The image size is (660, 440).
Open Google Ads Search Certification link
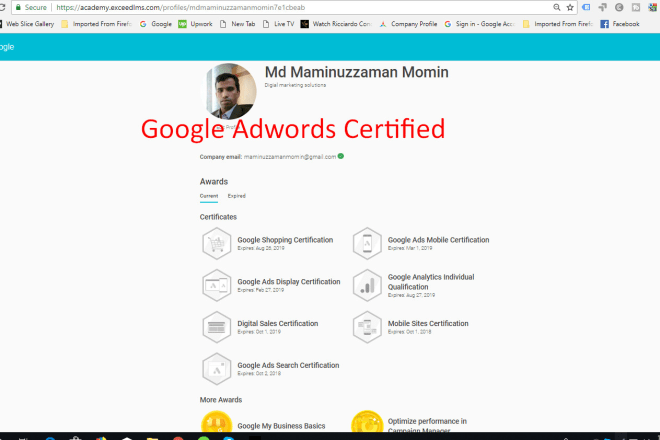(x=288, y=365)
